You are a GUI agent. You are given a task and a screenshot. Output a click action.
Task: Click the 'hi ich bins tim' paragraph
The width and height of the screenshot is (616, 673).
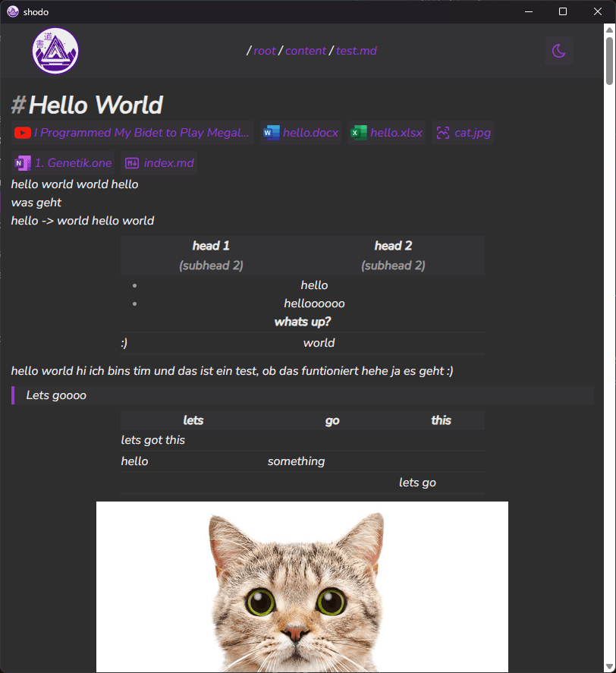(232, 371)
